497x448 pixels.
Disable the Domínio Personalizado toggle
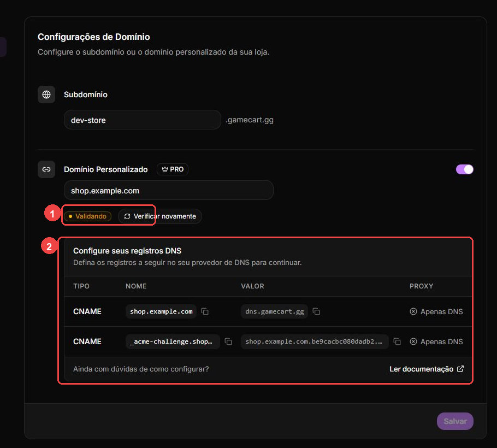coord(465,169)
